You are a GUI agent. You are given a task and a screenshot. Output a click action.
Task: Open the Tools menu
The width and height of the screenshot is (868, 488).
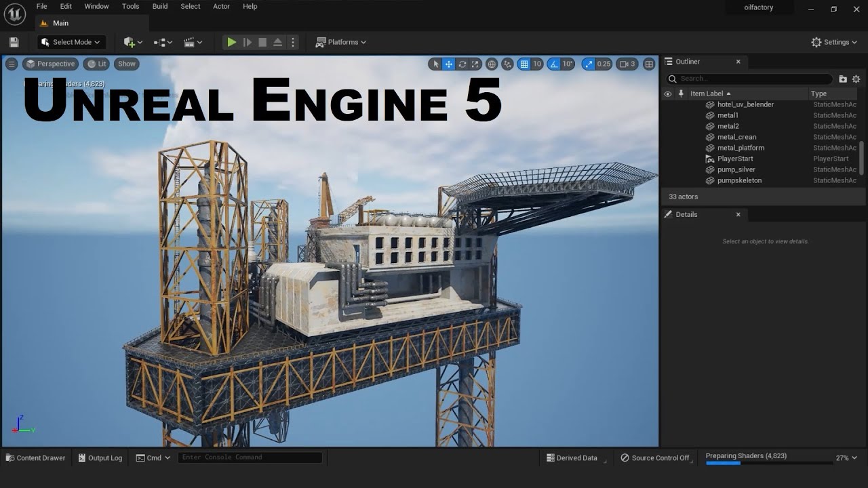pos(130,6)
